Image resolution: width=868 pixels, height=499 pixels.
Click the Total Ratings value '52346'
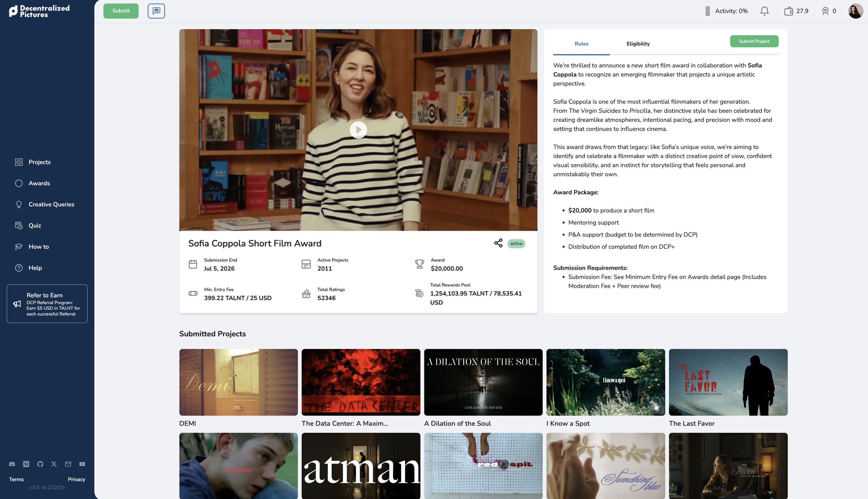pyautogui.click(x=326, y=298)
